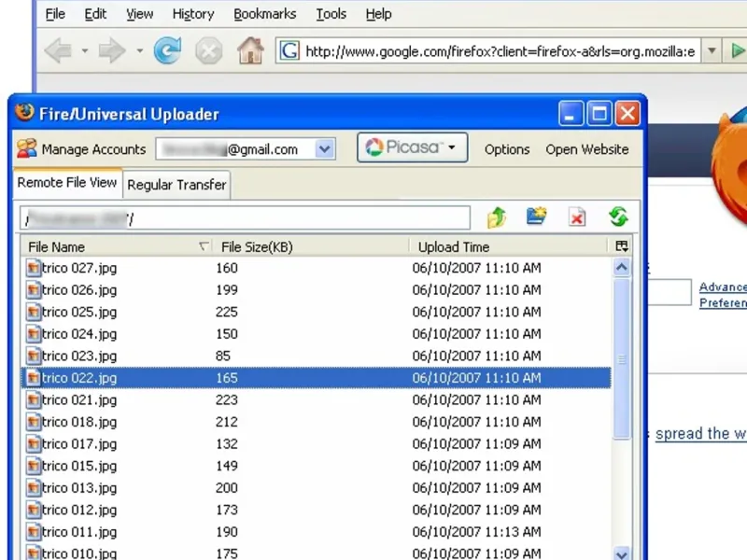Viewport: 747px width, 560px height.
Task: Go to Firefox Home with the house icon
Action: tap(250, 50)
